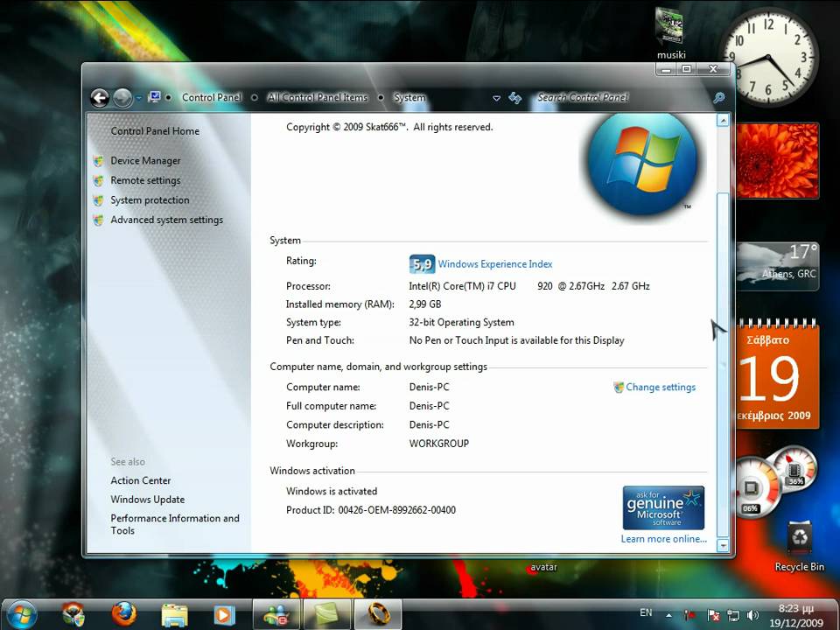Screen dimensions: 840x630
Task: Open recent pages dropdown next to Forward
Action: pyautogui.click(x=139, y=98)
